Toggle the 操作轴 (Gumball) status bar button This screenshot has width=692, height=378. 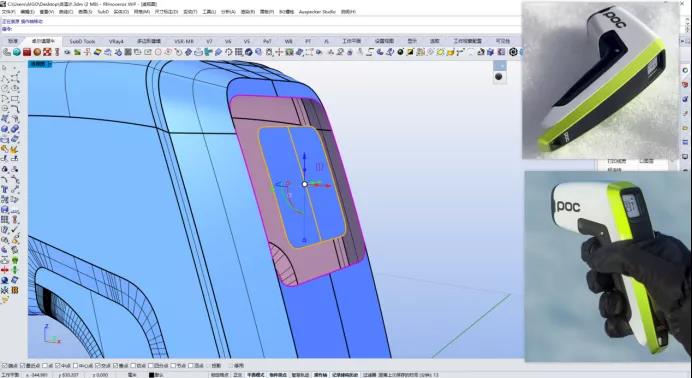(320, 375)
